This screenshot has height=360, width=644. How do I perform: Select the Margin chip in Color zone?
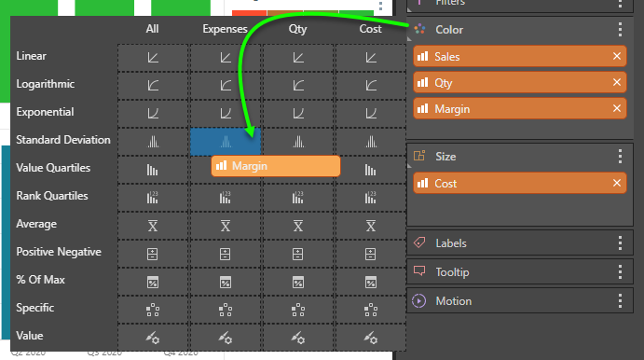[519, 109]
